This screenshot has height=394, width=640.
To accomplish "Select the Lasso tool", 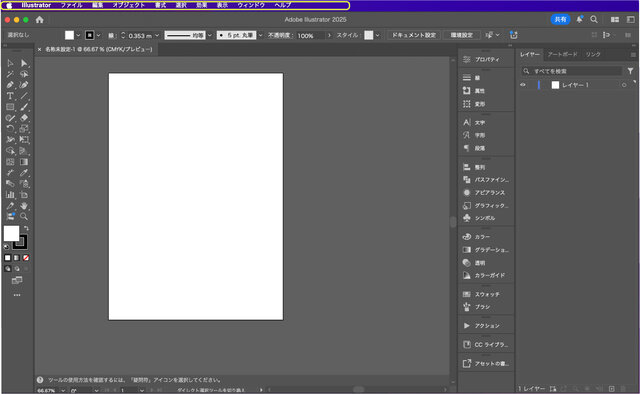I will (x=24, y=74).
